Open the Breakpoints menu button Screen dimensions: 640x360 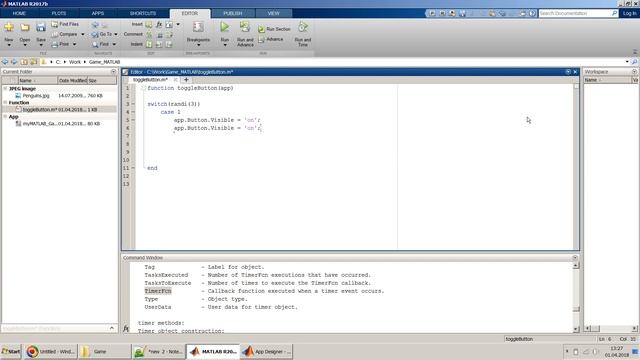coord(198,33)
